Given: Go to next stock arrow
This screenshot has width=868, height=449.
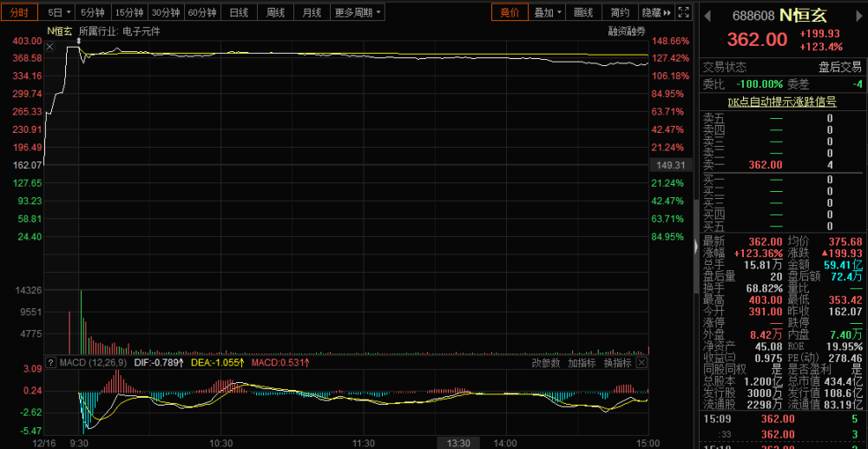Looking at the screenshot, I should (858, 17).
